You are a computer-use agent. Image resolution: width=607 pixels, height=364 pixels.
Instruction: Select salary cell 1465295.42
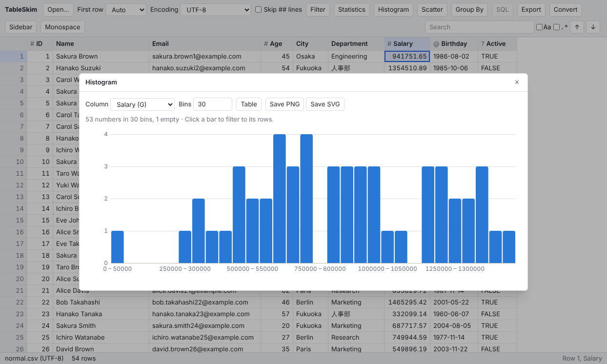(407, 303)
